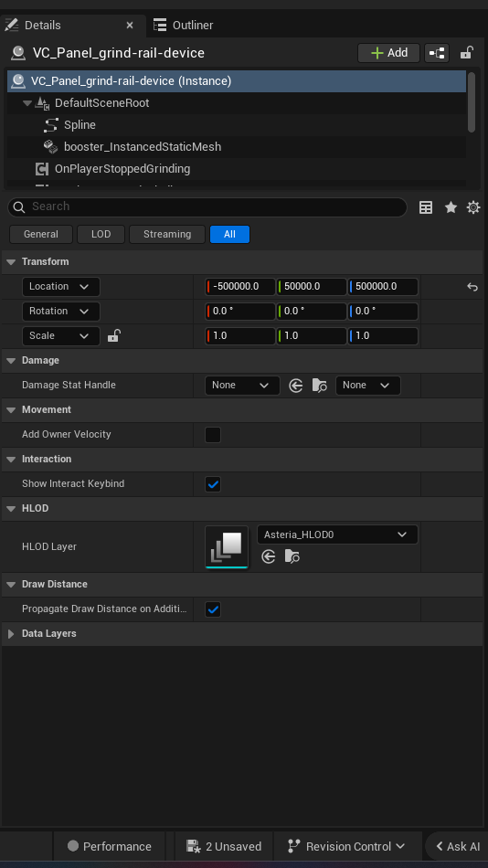Enable Add Owner Velocity checkbox
Viewport: 488px width, 868px height.
pyautogui.click(x=213, y=435)
